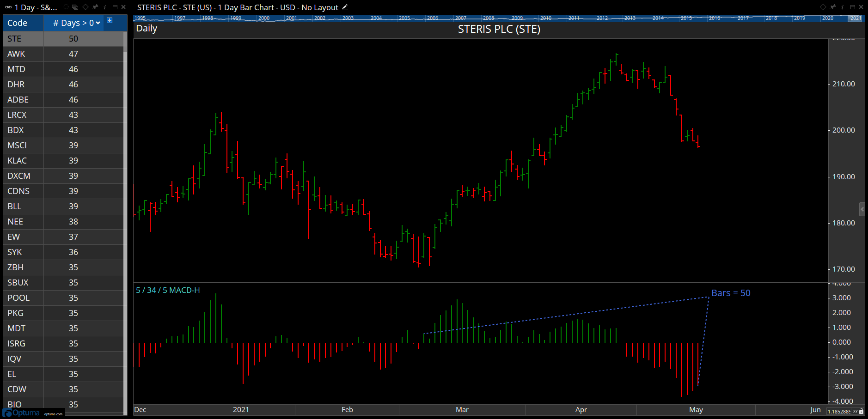Viewport: 868px width, 419px height.
Task: Select ADBE in the watchlist
Action: [x=63, y=100]
